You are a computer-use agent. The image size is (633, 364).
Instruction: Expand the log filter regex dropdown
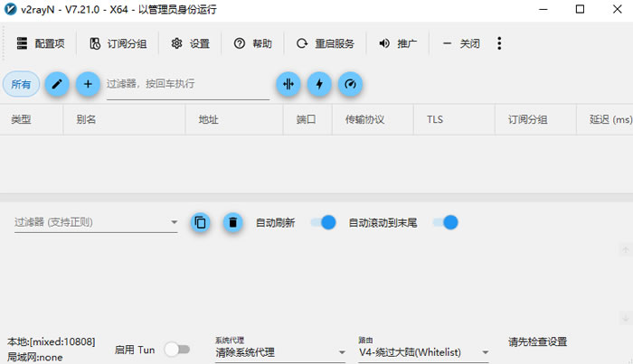click(x=174, y=222)
